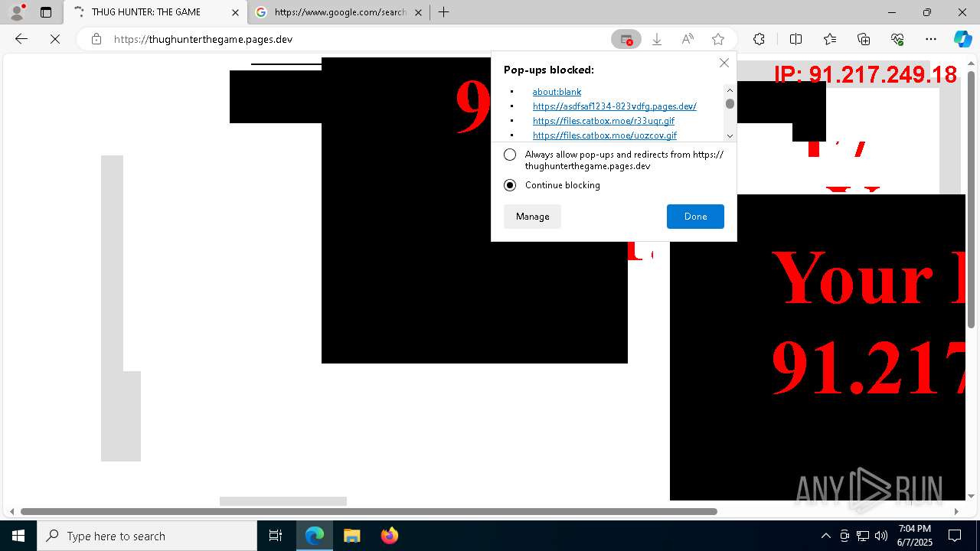Start Read aloud feature
The height and width of the screenshot is (551, 980).
tap(688, 39)
